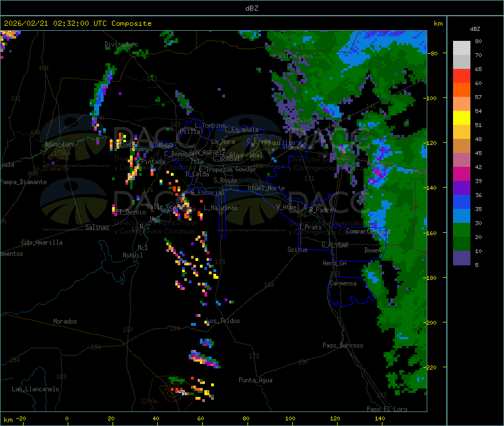Click the timestamp '2026/02/21 02:32:00 UTC Composite'

coord(77,24)
